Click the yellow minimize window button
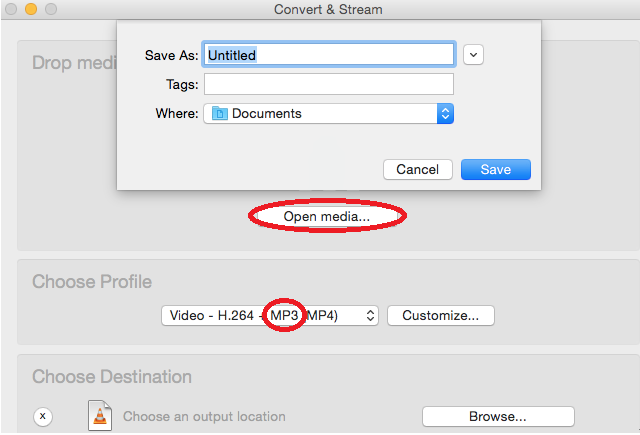The image size is (640, 435). [x=31, y=9]
